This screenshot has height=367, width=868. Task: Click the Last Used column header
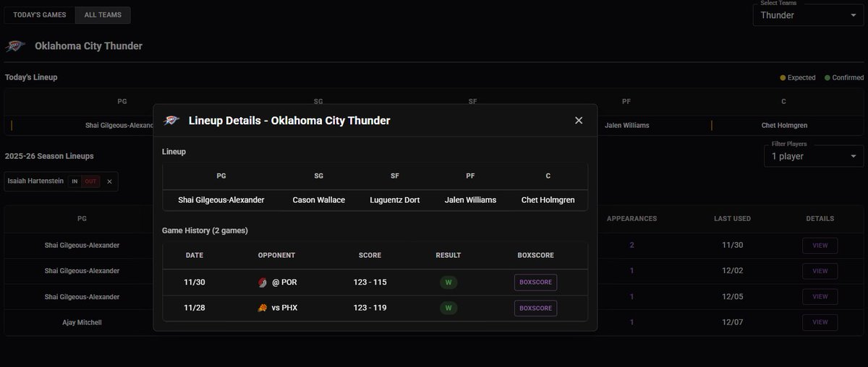point(732,219)
